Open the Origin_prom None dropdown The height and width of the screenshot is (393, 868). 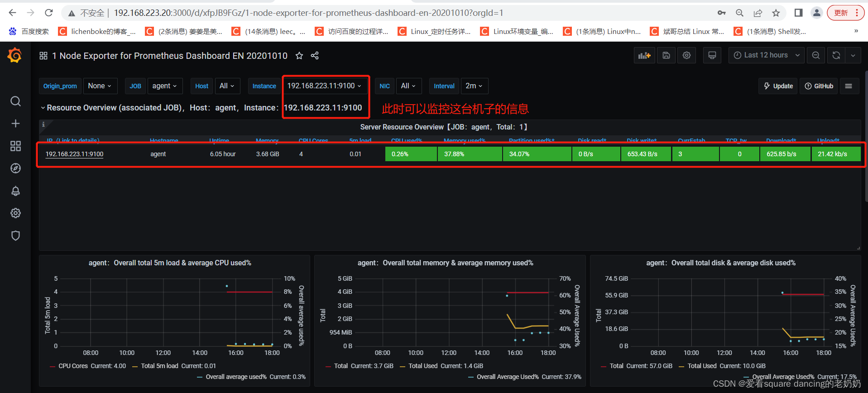tap(100, 86)
